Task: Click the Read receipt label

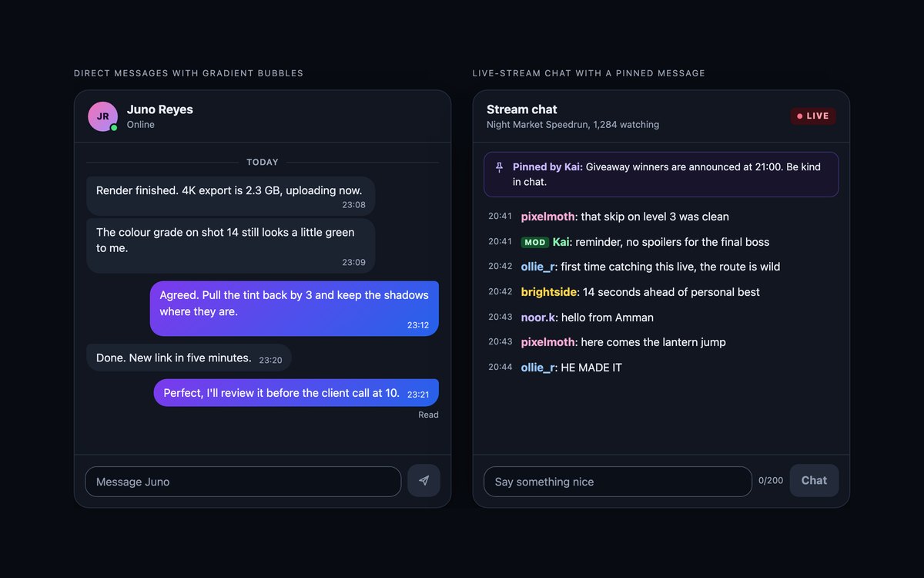Action: (x=429, y=415)
